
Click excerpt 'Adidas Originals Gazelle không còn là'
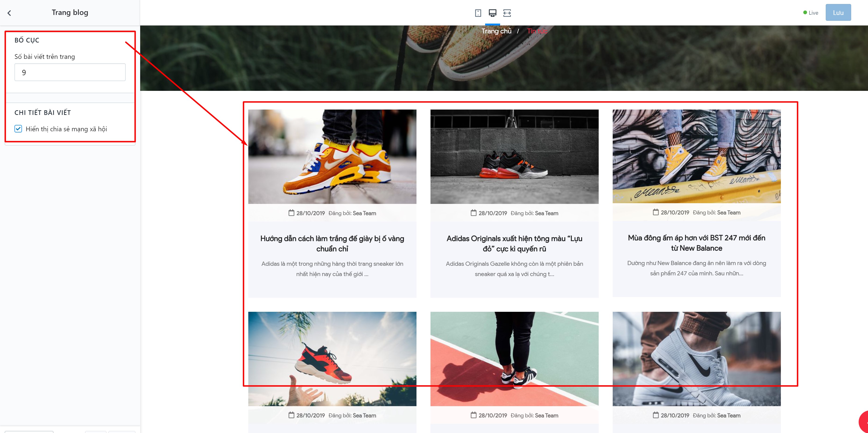pyautogui.click(x=514, y=269)
